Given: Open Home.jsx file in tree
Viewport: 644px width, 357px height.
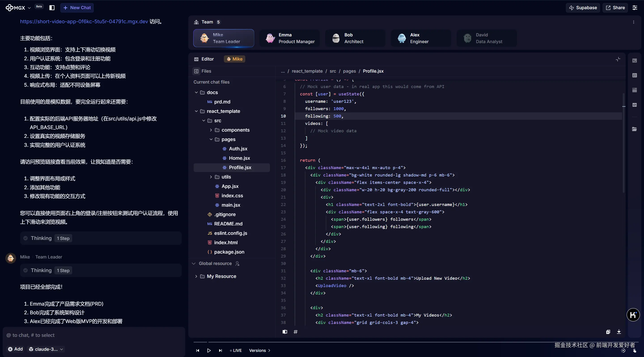Looking at the screenshot, I should pyautogui.click(x=239, y=158).
